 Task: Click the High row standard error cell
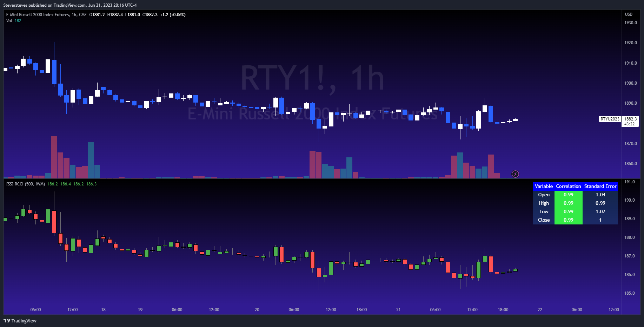(x=600, y=203)
